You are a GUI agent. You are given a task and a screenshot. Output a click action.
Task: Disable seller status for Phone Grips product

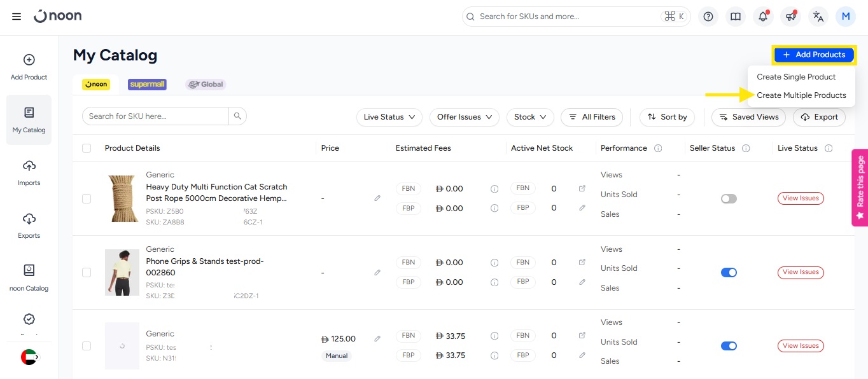[x=729, y=272]
